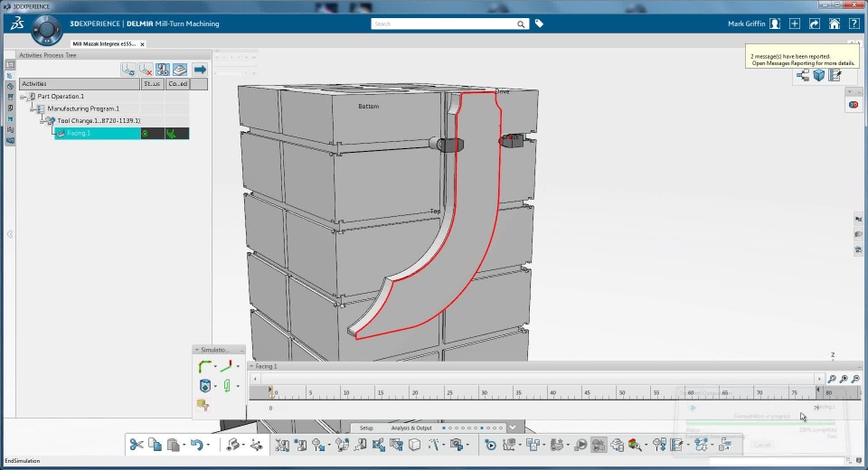Click the 3D cube stock icon in toolbar
Screen dimensions: 868x470
(x=415, y=445)
